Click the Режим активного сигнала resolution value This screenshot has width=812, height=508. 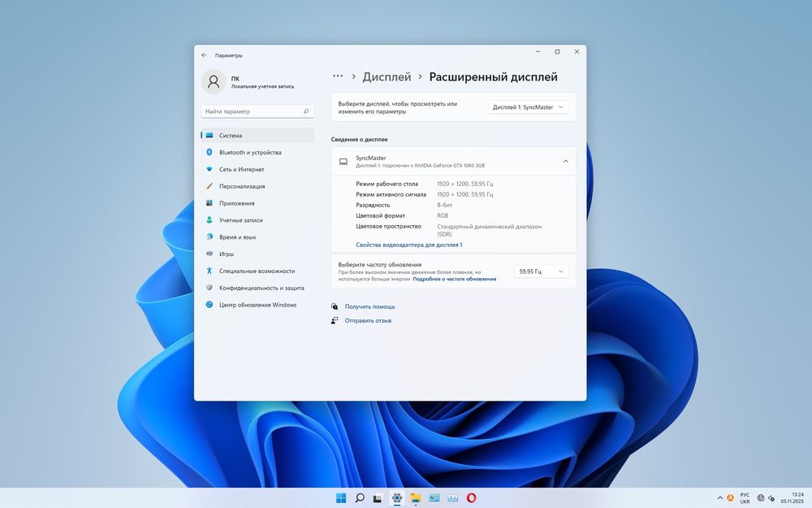coord(465,194)
